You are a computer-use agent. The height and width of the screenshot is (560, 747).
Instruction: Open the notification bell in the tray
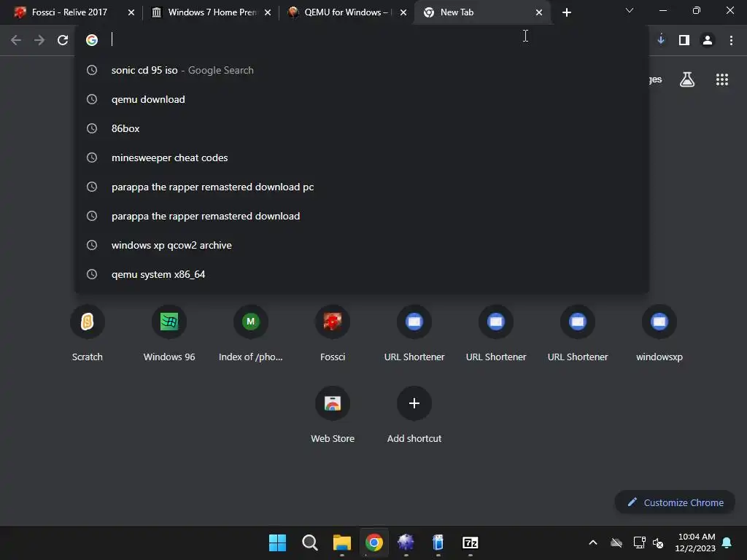(727, 542)
